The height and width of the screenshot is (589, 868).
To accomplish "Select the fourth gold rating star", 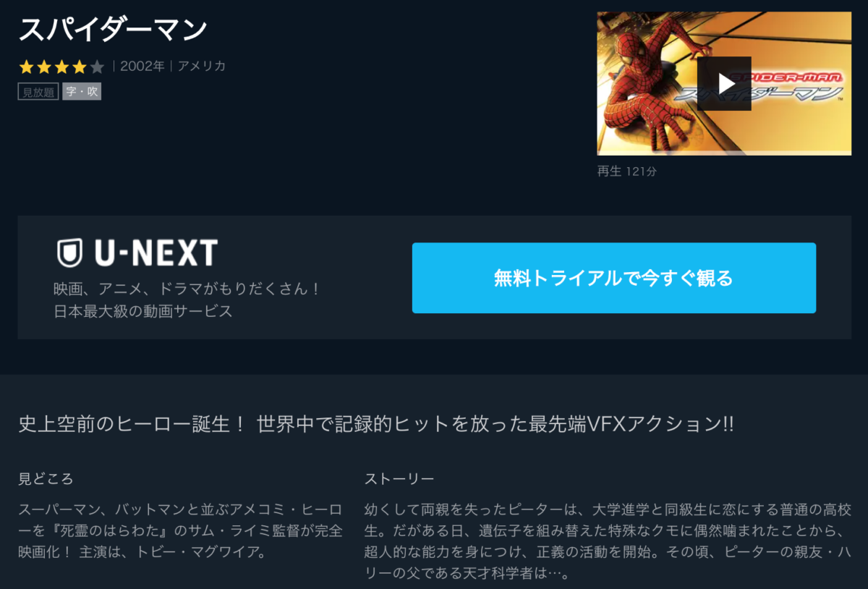I will 79,67.
